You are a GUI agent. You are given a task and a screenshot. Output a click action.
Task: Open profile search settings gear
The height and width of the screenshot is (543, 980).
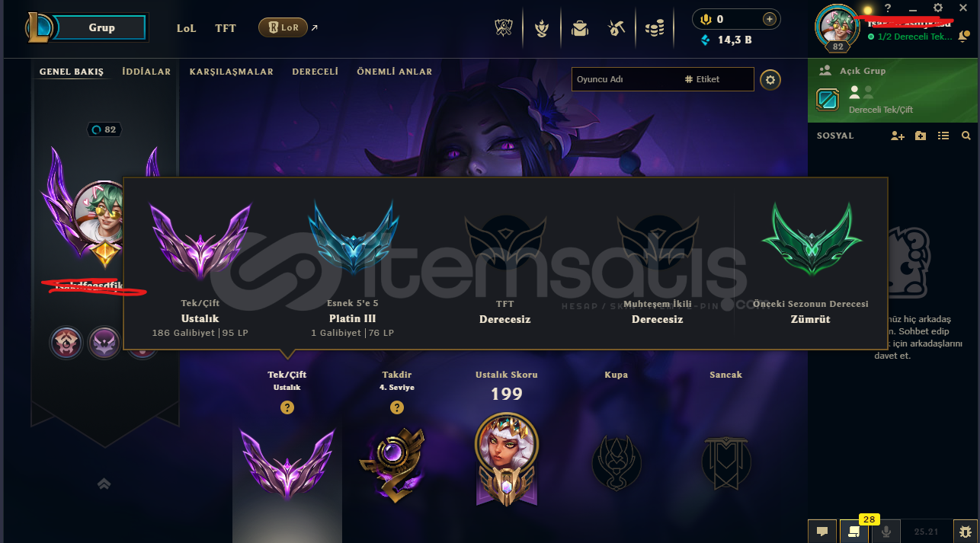coord(770,79)
